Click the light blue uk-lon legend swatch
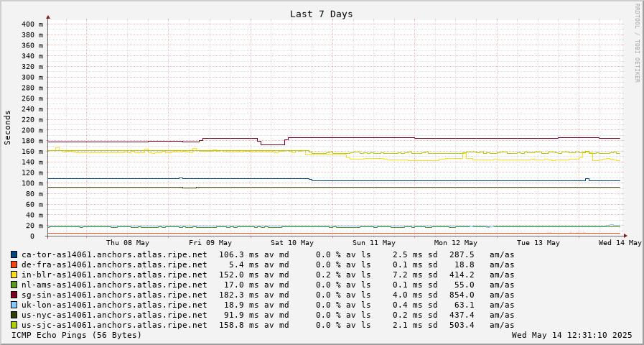644x345 pixels. pos(14,305)
